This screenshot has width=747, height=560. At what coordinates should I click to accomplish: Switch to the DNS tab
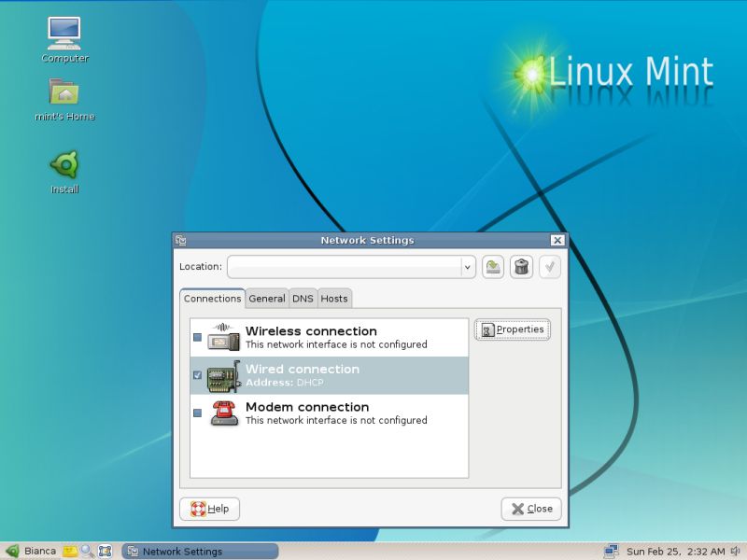(x=303, y=299)
